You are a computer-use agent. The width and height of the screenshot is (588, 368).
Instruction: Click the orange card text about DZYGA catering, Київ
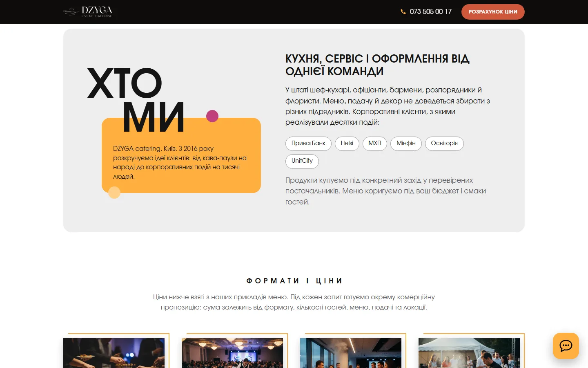point(180,162)
